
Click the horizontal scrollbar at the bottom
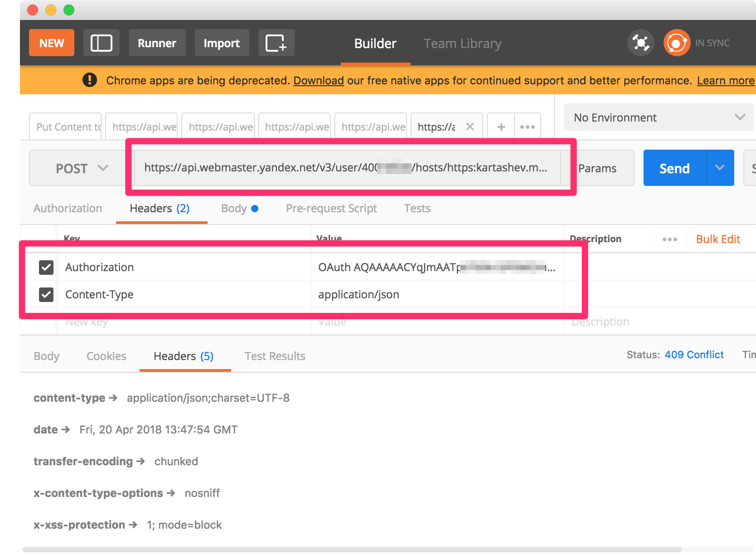(352, 550)
